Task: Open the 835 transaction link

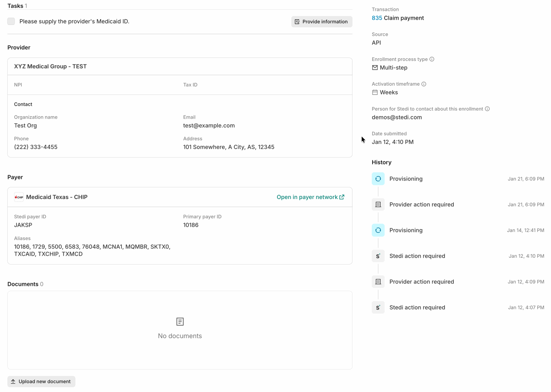Action: pyautogui.click(x=376, y=18)
